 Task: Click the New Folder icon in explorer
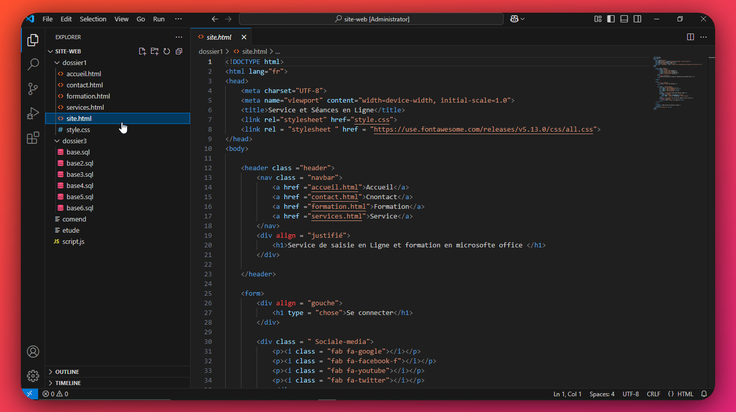[x=154, y=51]
